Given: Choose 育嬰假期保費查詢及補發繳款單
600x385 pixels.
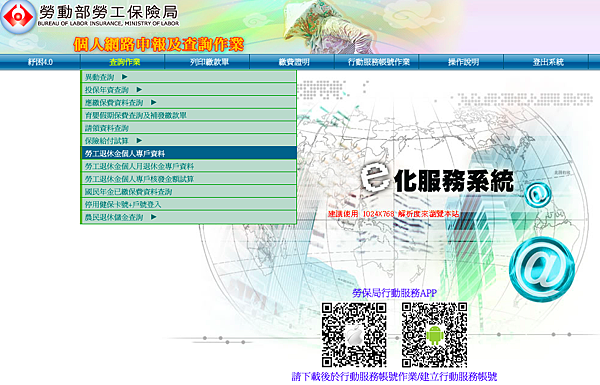Looking at the screenshot, I should 189,115.
